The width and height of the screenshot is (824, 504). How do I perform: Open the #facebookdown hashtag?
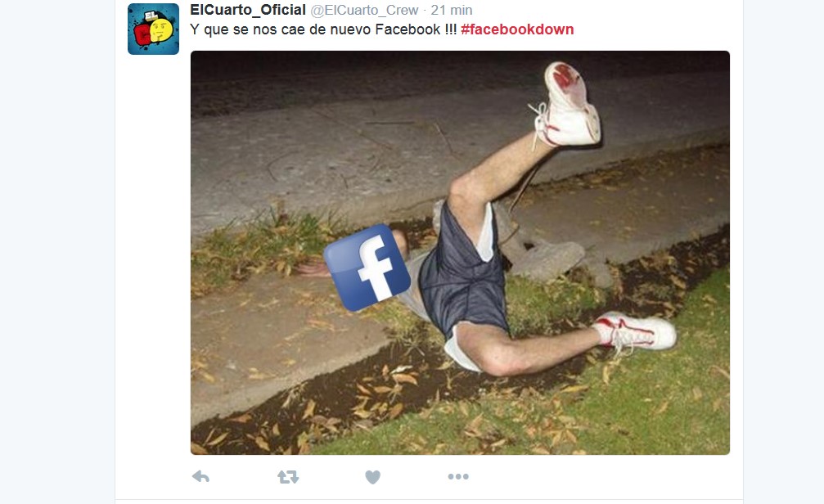coord(517,29)
